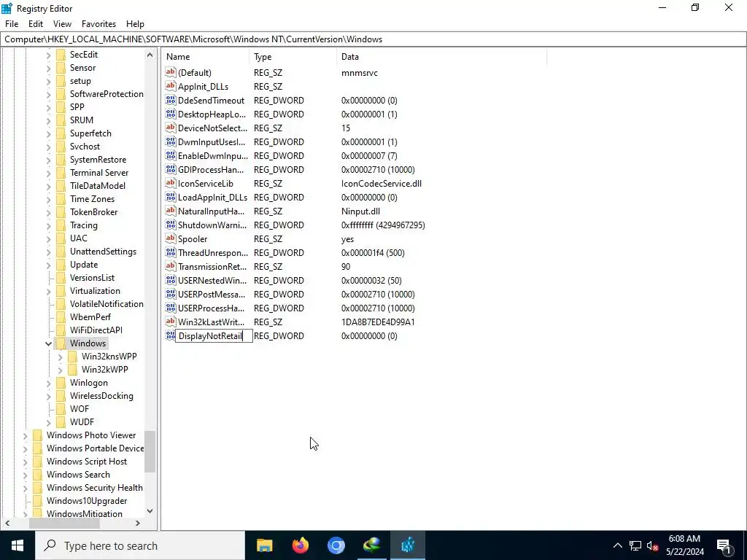Click the USERNestedWin DWORD icon

click(x=171, y=280)
